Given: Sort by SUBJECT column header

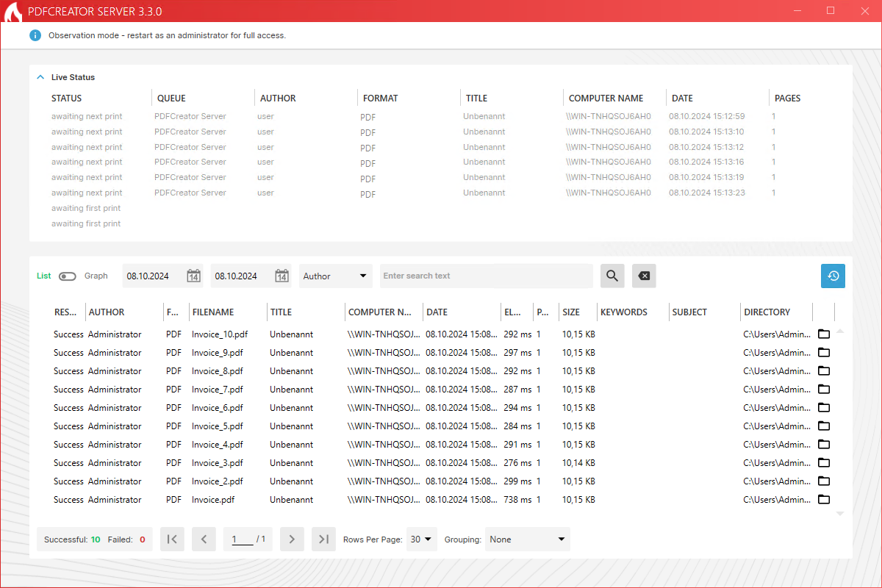Looking at the screenshot, I should tap(689, 312).
